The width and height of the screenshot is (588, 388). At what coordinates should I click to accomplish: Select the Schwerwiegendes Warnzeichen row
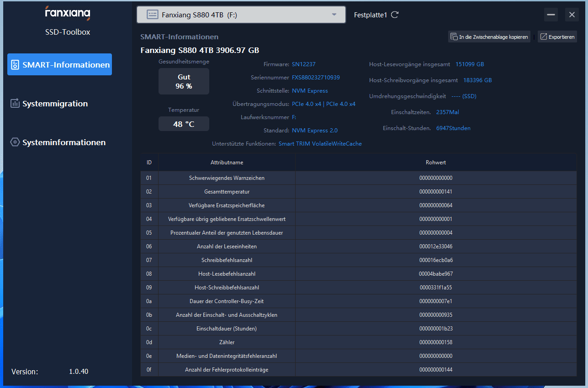pyautogui.click(x=359, y=178)
